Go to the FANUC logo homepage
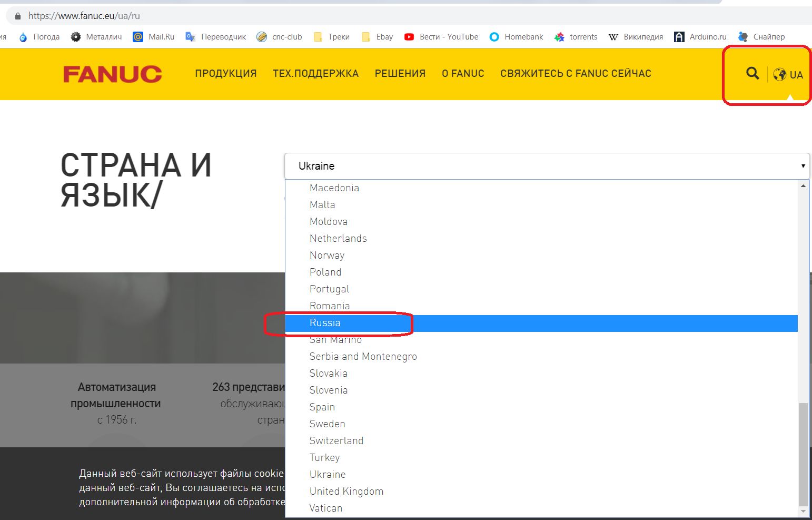The width and height of the screenshot is (812, 520). click(x=113, y=74)
